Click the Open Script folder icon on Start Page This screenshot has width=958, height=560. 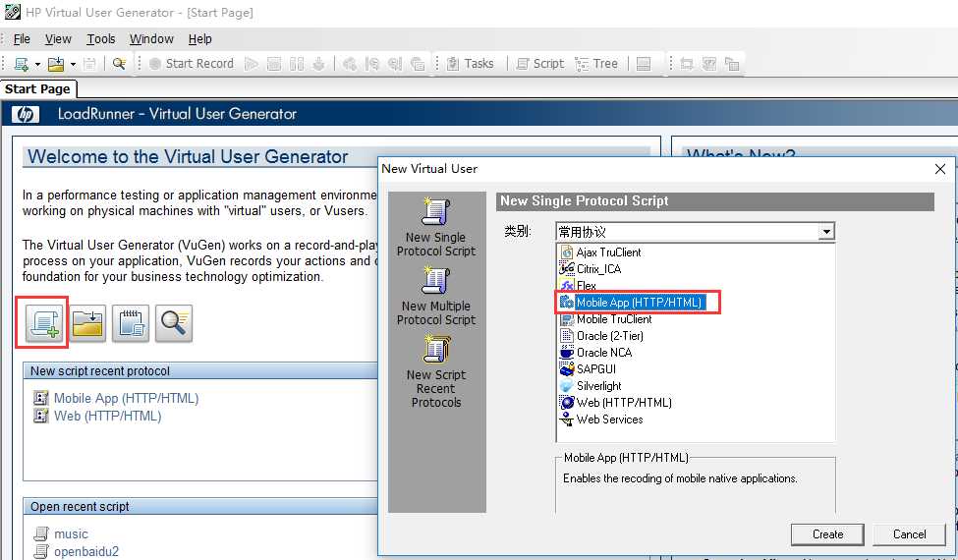[87, 323]
